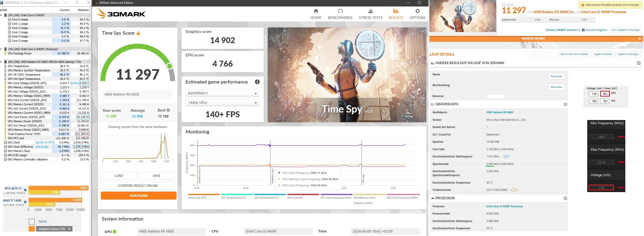Collapse the GRAFIKKARTE section
644x236 pixels.
565,104
